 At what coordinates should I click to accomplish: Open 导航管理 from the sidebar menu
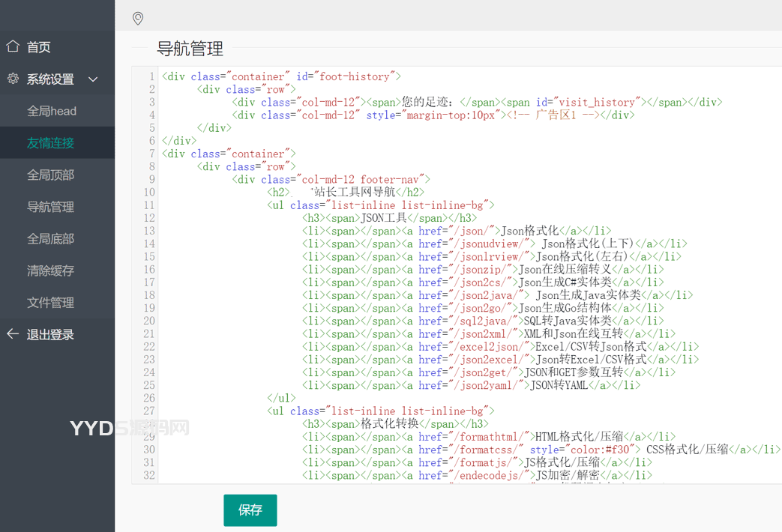pos(51,207)
